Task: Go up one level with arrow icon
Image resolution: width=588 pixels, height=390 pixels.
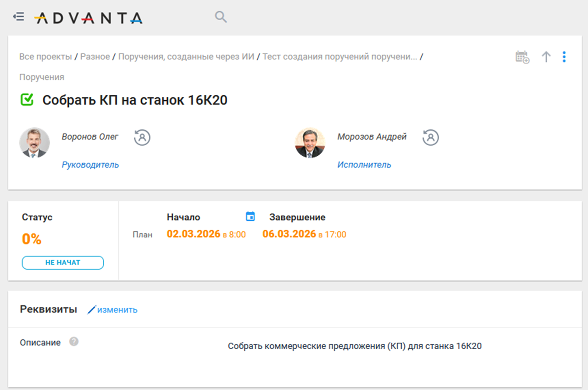Action: pyautogui.click(x=546, y=57)
